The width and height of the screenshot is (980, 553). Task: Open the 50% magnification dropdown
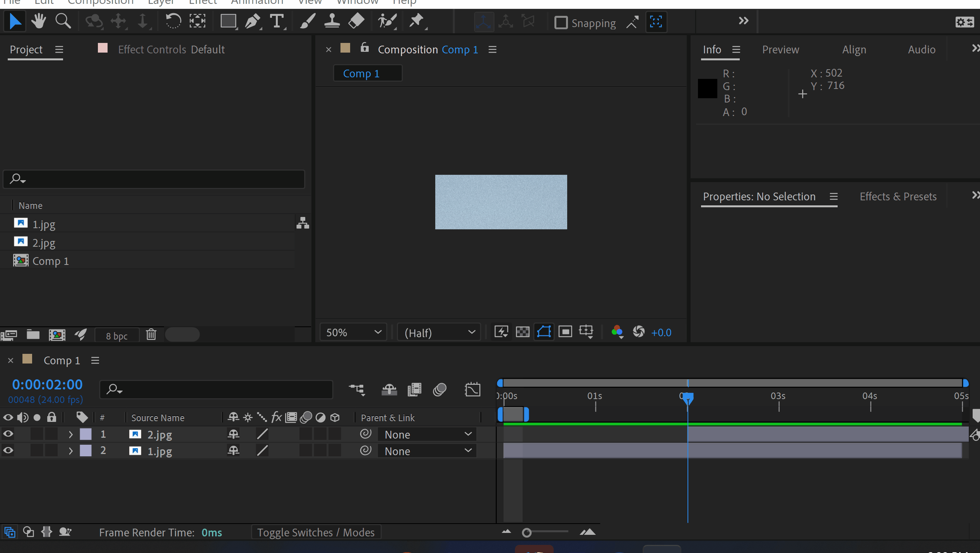353,333
